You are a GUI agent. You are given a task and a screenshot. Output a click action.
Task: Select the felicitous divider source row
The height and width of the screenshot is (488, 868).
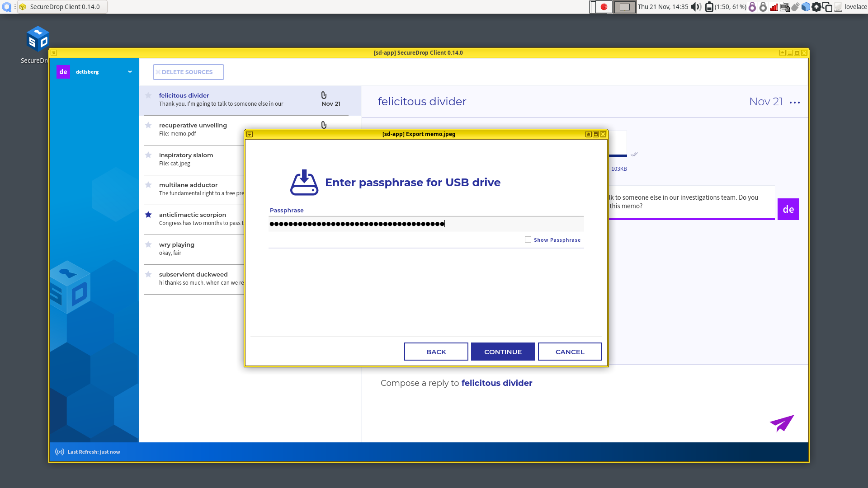(250, 100)
